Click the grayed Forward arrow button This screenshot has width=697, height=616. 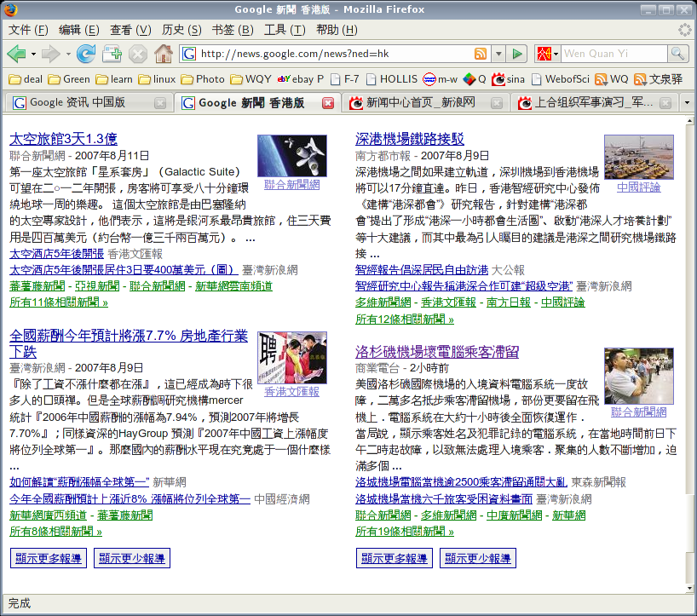click(50, 54)
